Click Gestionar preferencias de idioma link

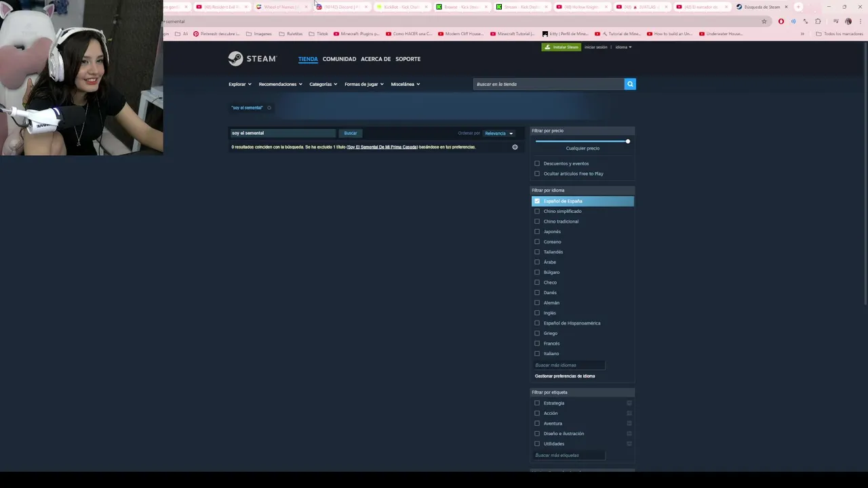565,376
